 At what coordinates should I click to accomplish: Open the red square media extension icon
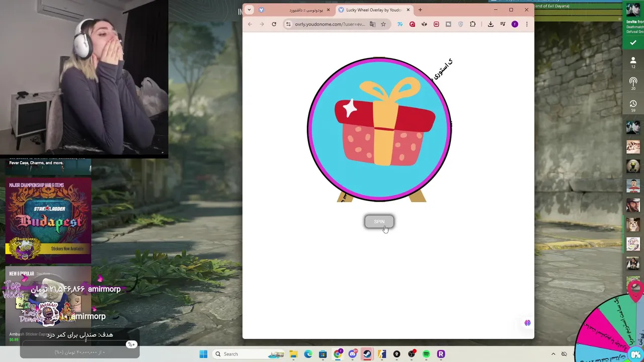pos(436,24)
